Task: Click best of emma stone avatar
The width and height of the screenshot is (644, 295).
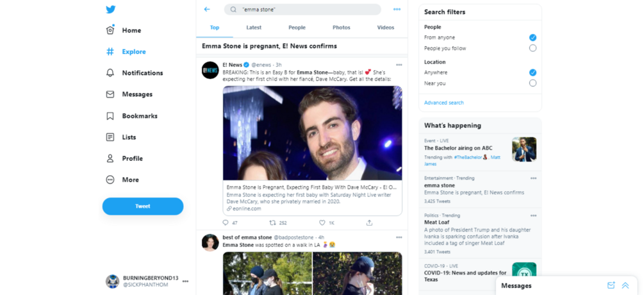Action: tap(210, 243)
